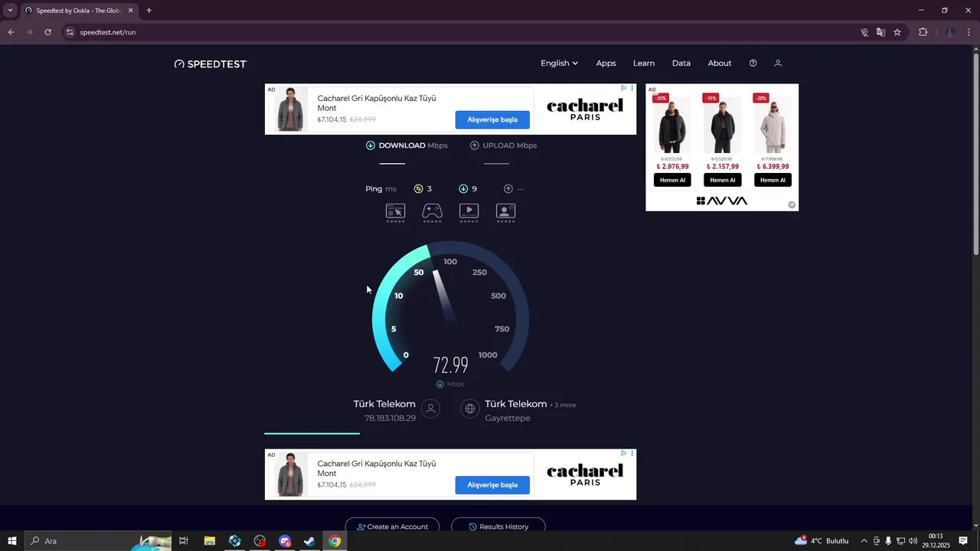The image size is (980, 551).
Task: Click the gaming controller quality icon
Action: click(433, 211)
